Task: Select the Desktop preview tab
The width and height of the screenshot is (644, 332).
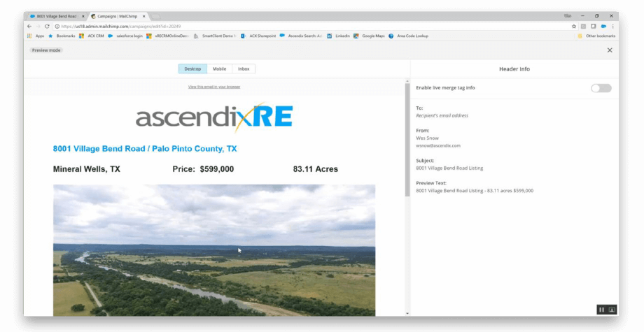Action: (x=192, y=69)
